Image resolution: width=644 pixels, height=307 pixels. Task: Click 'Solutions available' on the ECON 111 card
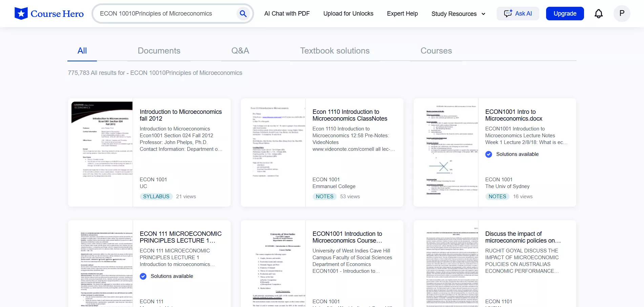click(172, 276)
